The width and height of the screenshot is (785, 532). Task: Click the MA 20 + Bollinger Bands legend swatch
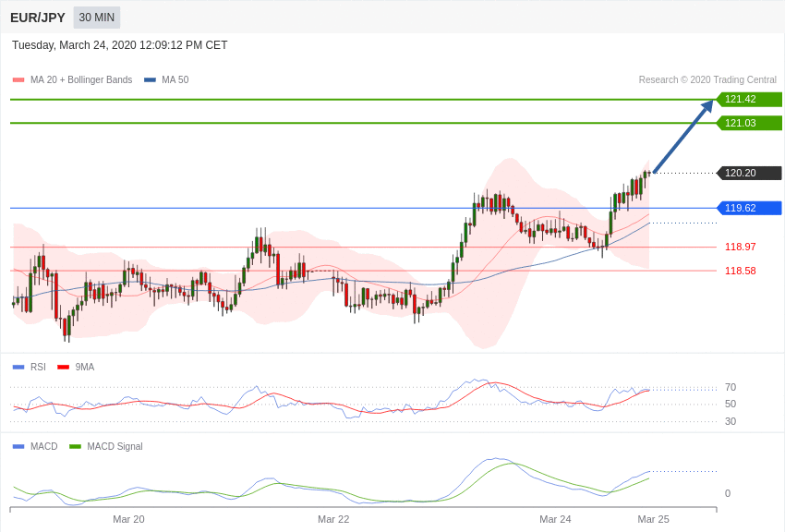coord(18,79)
